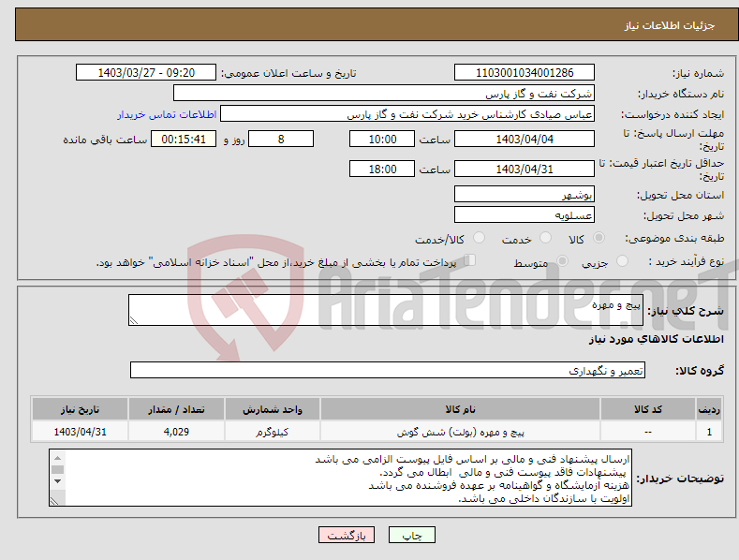
Task: Click the requester field عباس صیادی
Action: coord(407,113)
